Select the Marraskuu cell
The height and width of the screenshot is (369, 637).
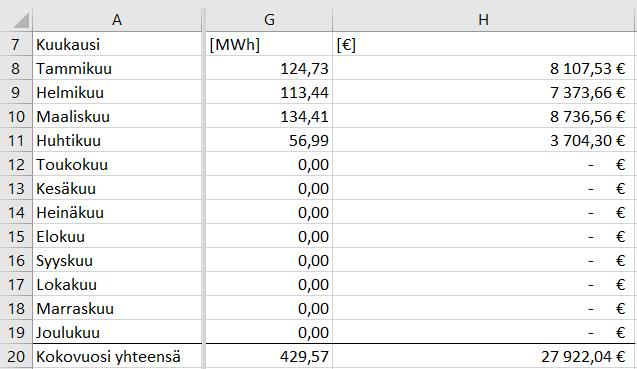click(117, 308)
